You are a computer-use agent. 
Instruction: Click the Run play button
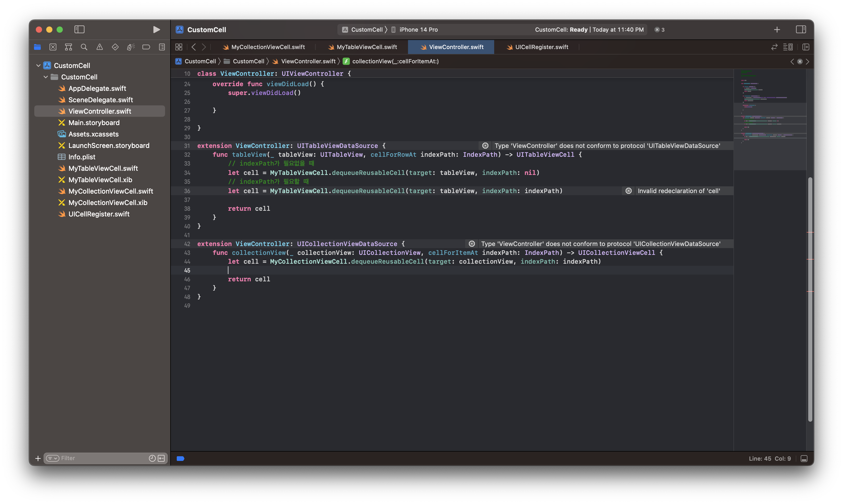point(156,30)
